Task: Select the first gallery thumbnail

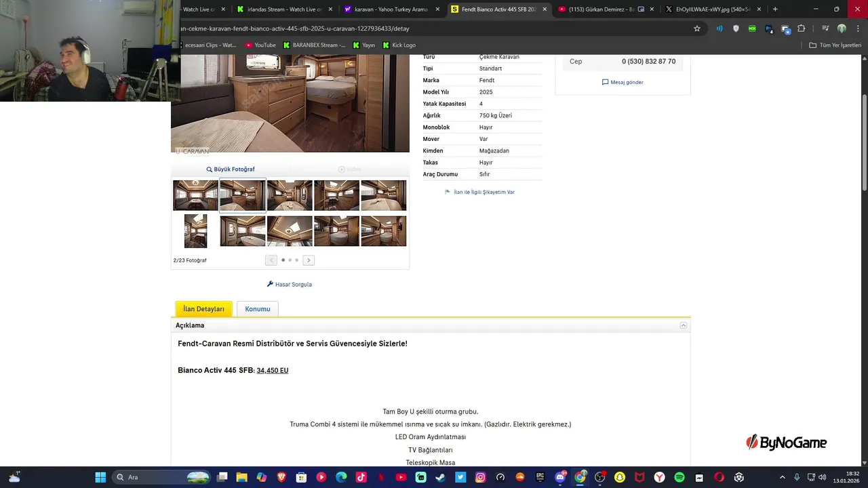Action: 195,195
